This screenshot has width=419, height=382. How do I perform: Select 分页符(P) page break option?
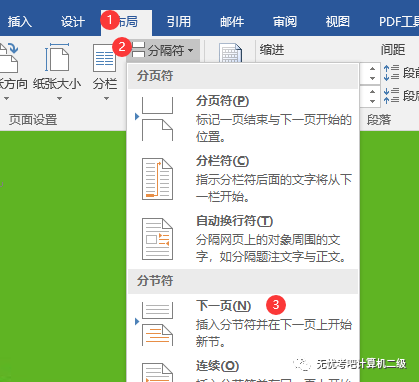[243, 119]
